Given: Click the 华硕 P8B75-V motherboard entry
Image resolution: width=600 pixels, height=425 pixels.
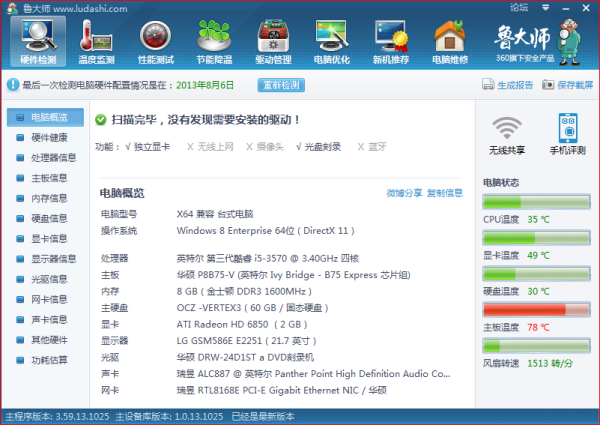Looking at the screenshot, I should (x=293, y=275).
